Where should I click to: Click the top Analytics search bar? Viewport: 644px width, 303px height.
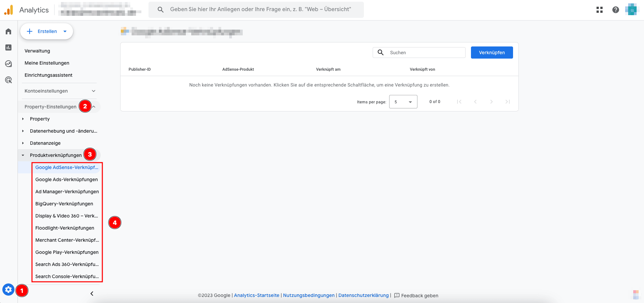[256, 9]
